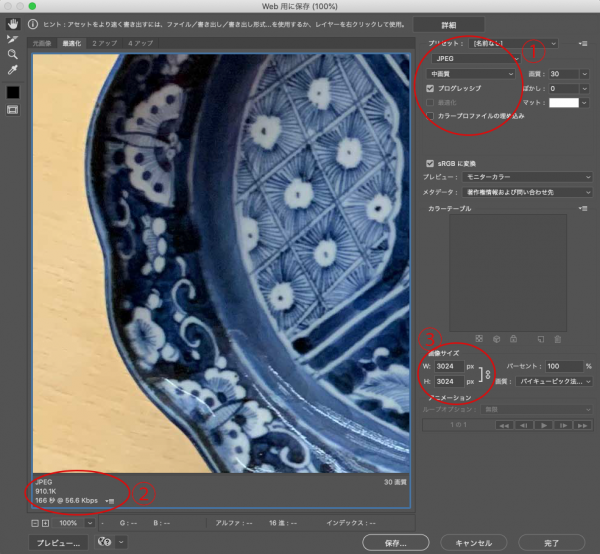The height and width of the screenshot is (554, 600).
Task: Click the 保存... button
Action: pyautogui.click(x=396, y=542)
